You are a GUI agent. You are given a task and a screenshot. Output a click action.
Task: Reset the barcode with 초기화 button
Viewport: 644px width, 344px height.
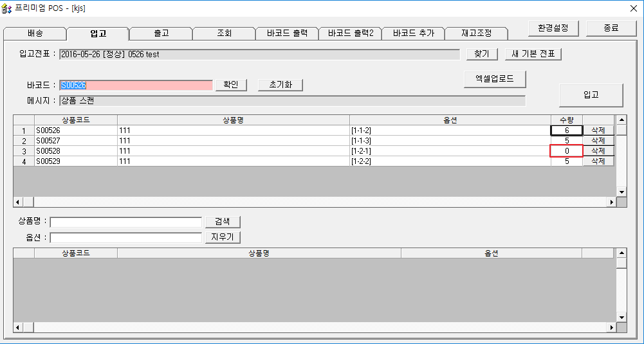(x=280, y=85)
